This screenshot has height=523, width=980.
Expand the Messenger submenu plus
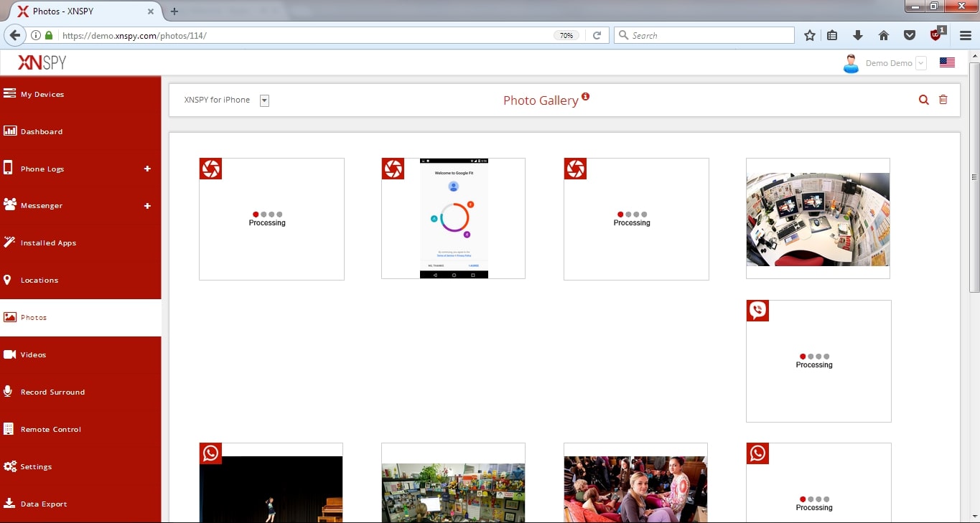[147, 206]
